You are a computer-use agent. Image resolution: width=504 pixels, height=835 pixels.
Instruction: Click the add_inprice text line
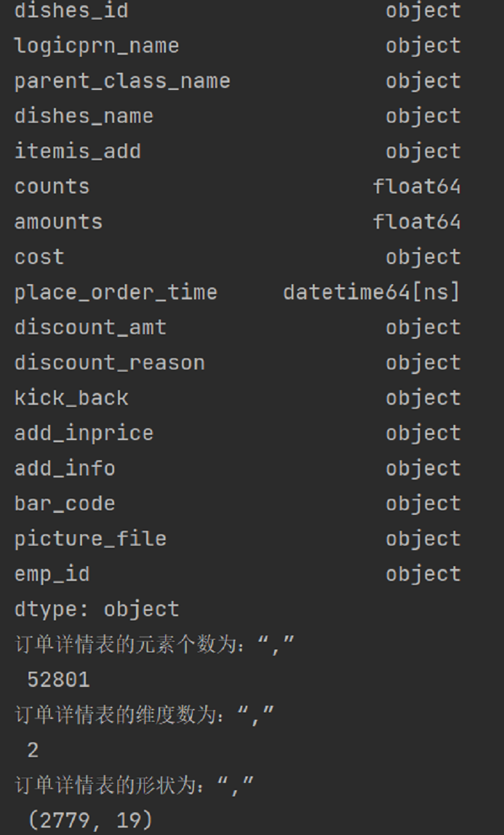pyautogui.click(x=83, y=434)
